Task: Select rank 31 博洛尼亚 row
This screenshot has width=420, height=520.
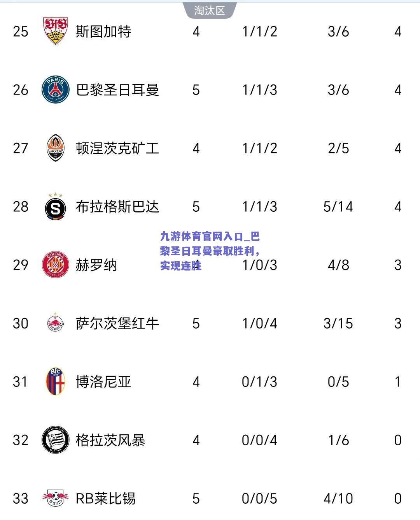Action: [x=210, y=382]
